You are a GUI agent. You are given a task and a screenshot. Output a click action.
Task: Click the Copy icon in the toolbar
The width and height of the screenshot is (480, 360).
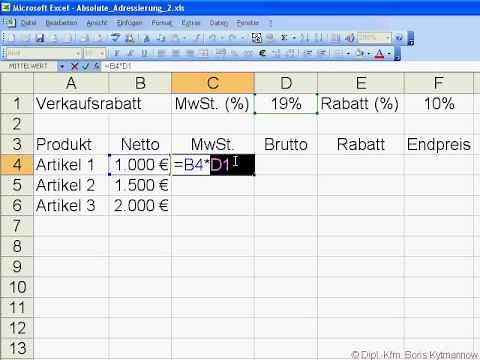(161, 38)
